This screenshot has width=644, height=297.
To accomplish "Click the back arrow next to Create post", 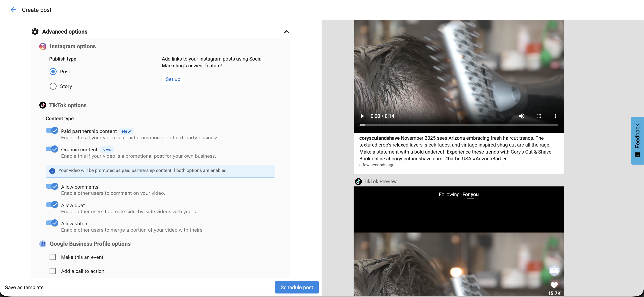I will click(13, 10).
